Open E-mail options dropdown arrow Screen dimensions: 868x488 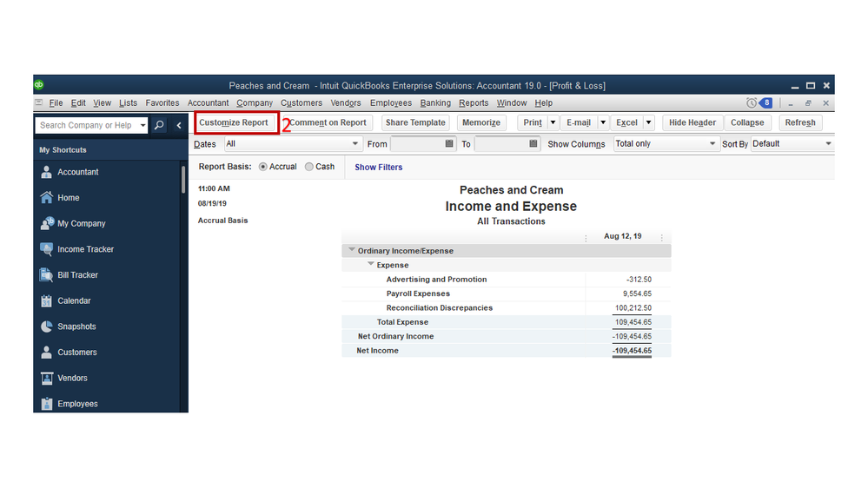coord(603,122)
